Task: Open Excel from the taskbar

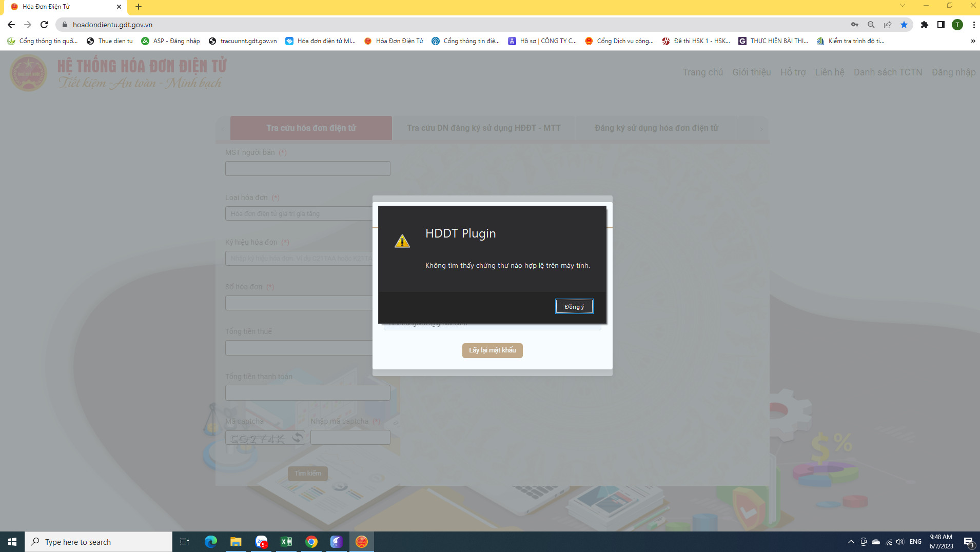Action: [x=286, y=542]
